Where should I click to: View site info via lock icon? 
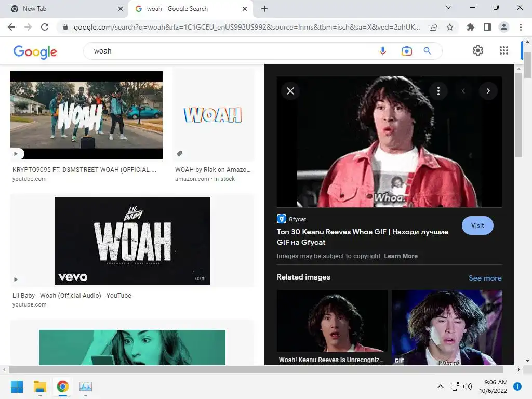pyautogui.click(x=65, y=27)
